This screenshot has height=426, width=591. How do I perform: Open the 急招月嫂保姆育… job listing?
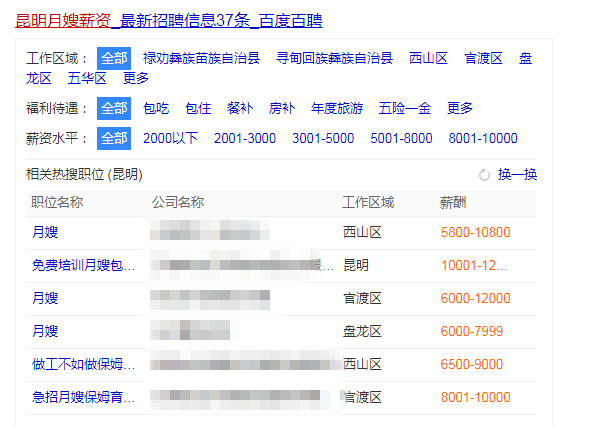point(84,397)
